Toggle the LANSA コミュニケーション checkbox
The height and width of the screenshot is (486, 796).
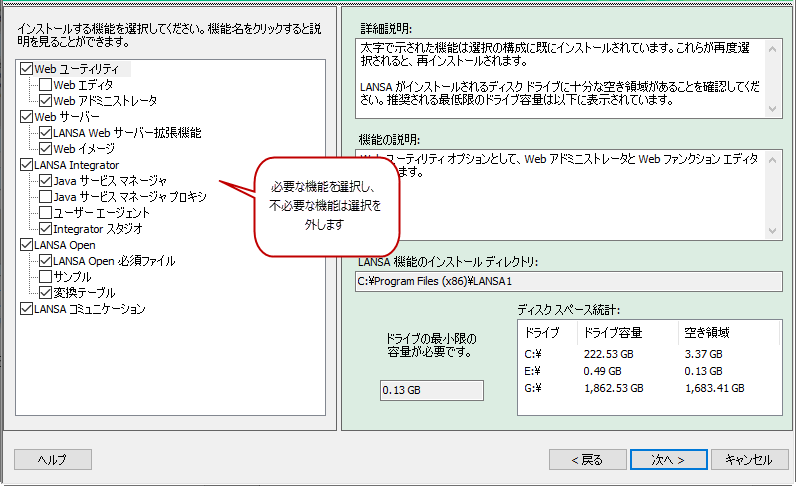pyautogui.click(x=26, y=309)
